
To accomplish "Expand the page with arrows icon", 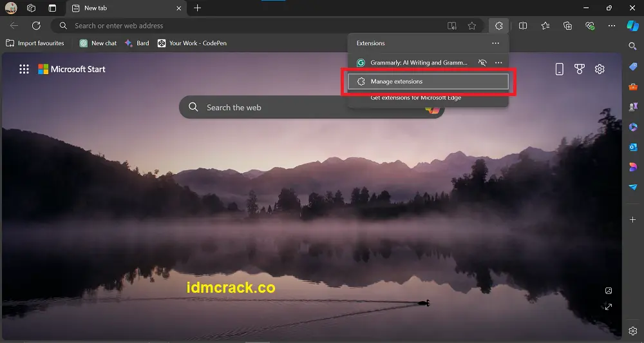I will pos(609,307).
